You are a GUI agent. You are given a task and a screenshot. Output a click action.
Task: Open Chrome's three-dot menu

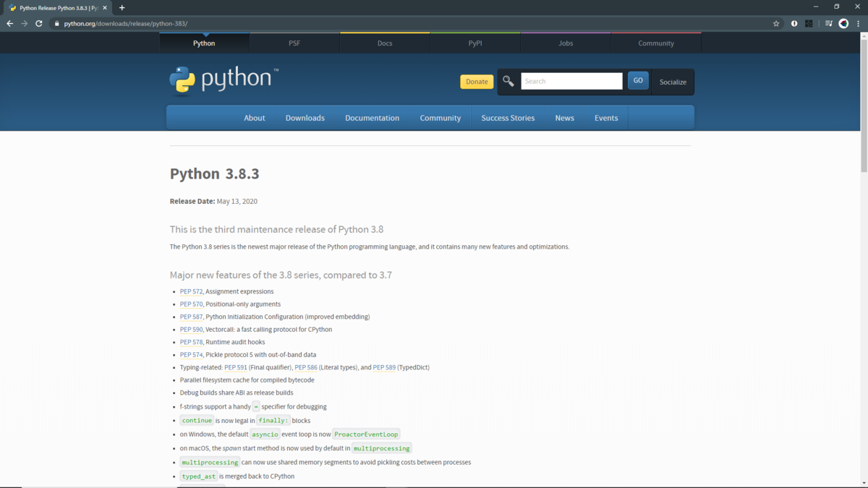(859, 23)
